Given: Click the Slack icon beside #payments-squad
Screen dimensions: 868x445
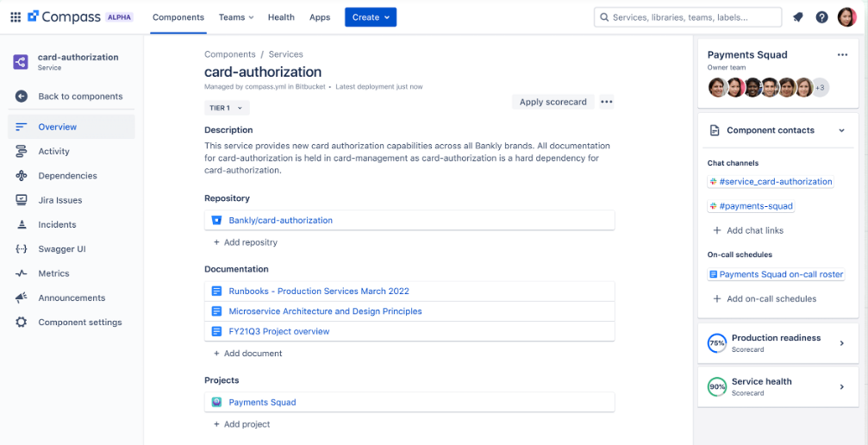Looking at the screenshot, I should pos(714,206).
